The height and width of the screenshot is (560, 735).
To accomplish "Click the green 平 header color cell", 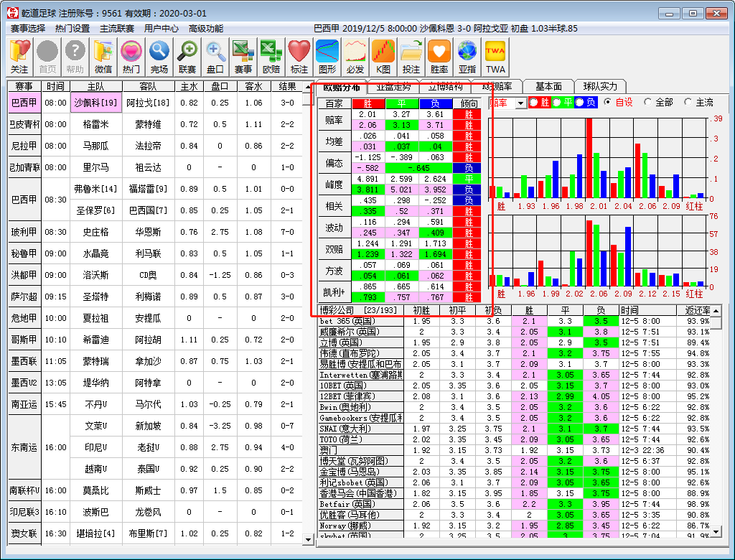I will pyautogui.click(x=402, y=103).
